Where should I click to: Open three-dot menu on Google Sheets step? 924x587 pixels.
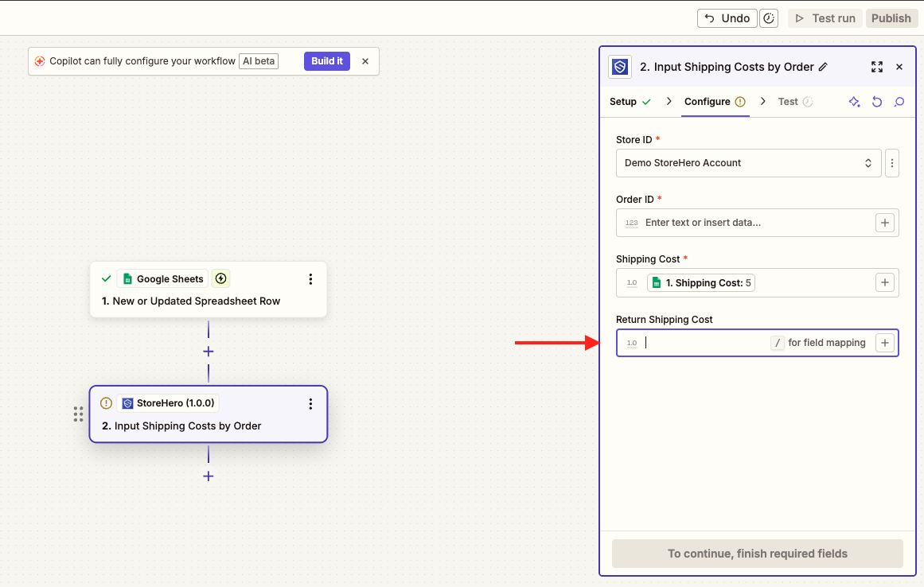[310, 279]
